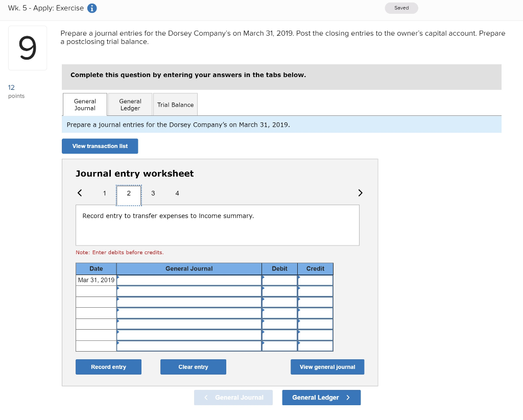Viewport: 523px width, 420px height.
Task: Click the Saved status indicator
Action: pos(401,8)
